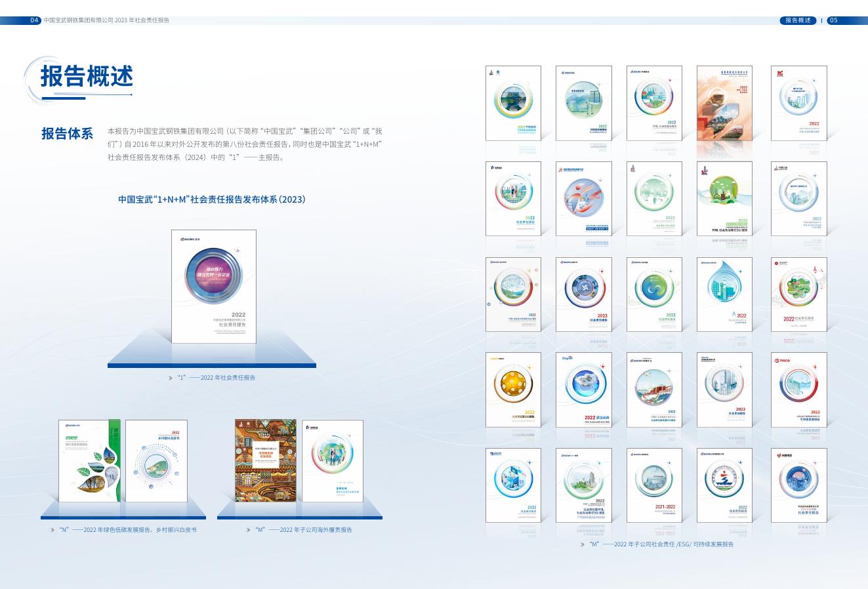Select page number 04 in the header
Image resolution: width=868 pixels, height=589 pixels.
[x=35, y=20]
